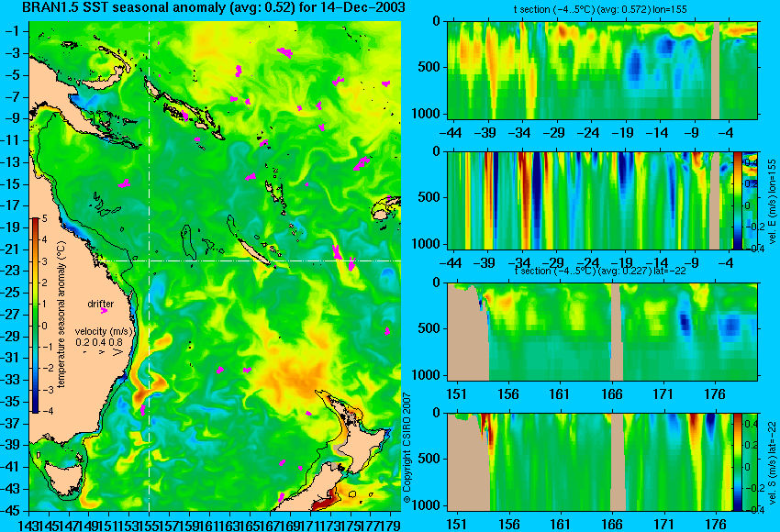The image size is (780, 532).
Task: Click '-29' below the eastward velocity section
Action: pyautogui.click(x=553, y=263)
